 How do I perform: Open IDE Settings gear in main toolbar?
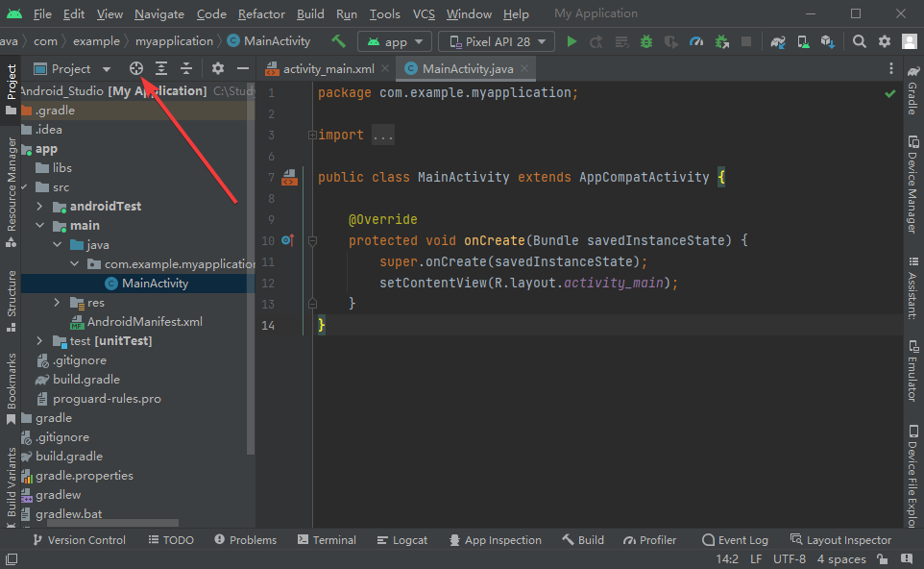click(x=884, y=41)
